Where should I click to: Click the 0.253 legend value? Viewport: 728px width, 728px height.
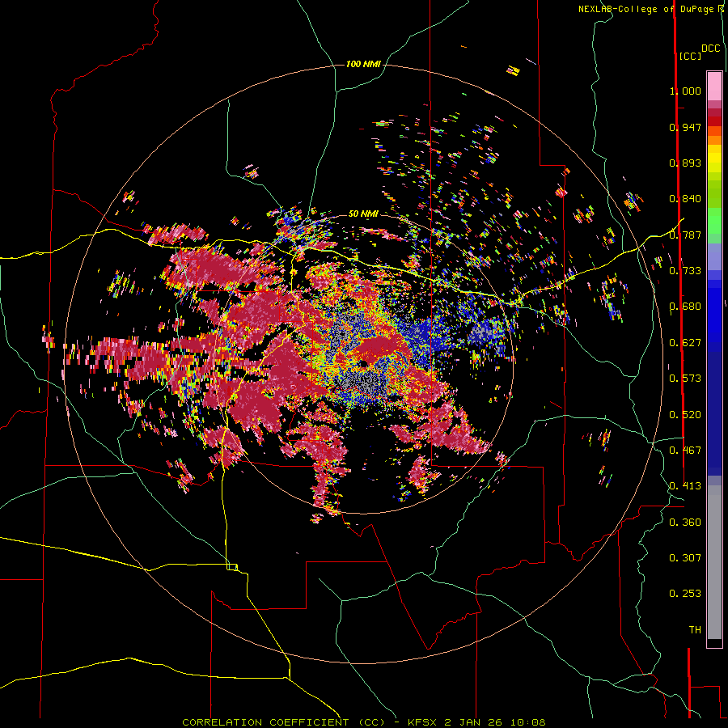(685, 594)
